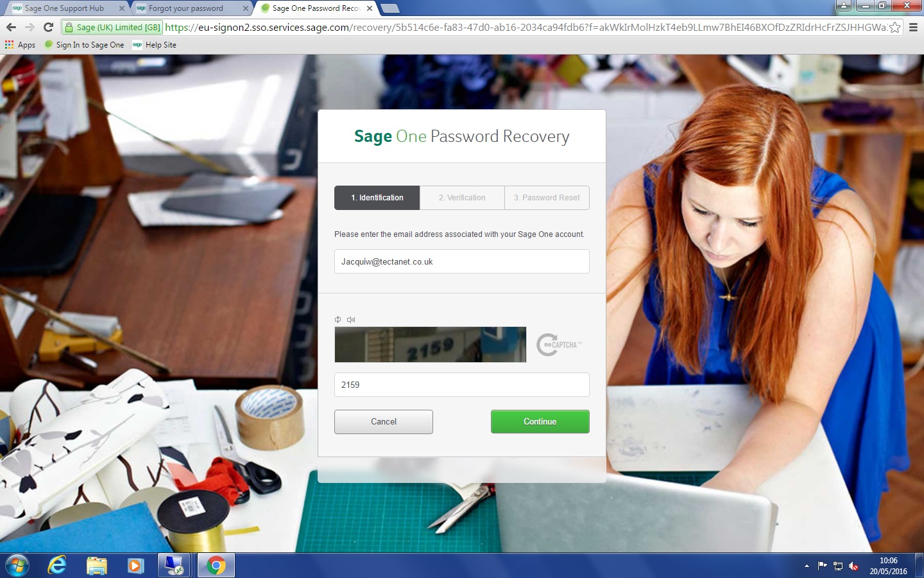The height and width of the screenshot is (578, 924).
Task: Close the Sage One Support Hub tab
Action: pos(122,8)
